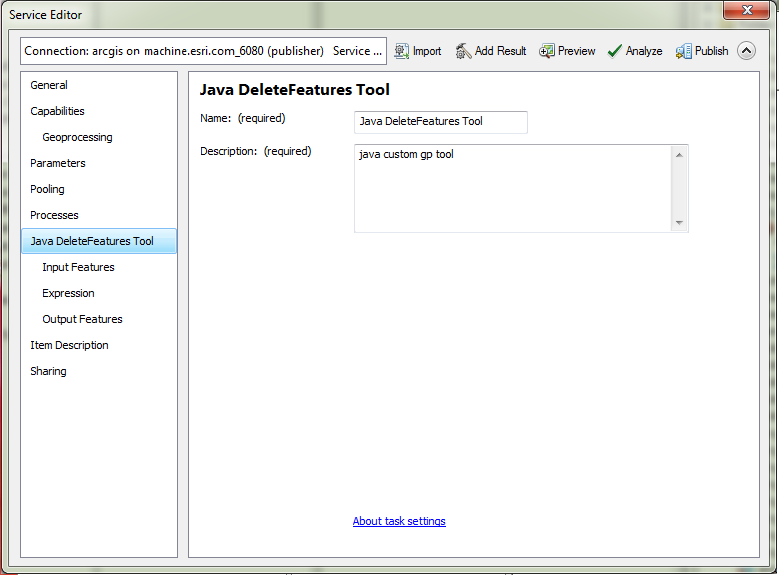The image size is (779, 575).
Task: Click the Import toolbar icon
Action: 401,51
